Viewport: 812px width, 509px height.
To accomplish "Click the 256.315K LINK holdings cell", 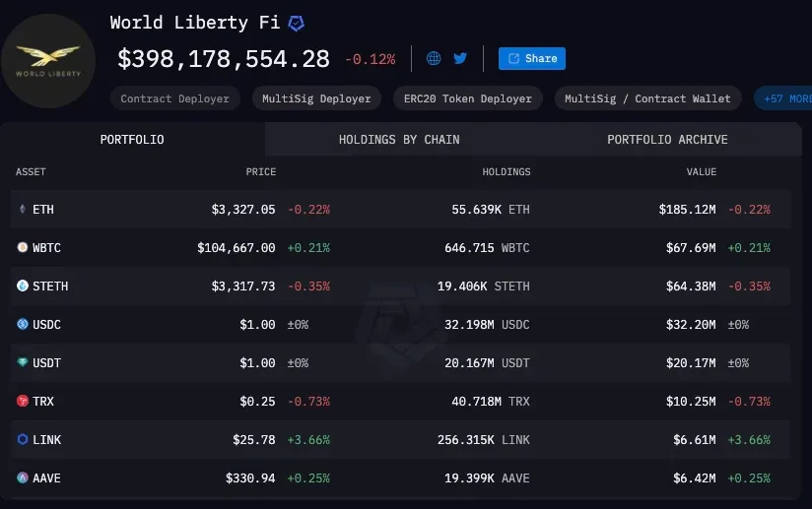I will click(483, 440).
